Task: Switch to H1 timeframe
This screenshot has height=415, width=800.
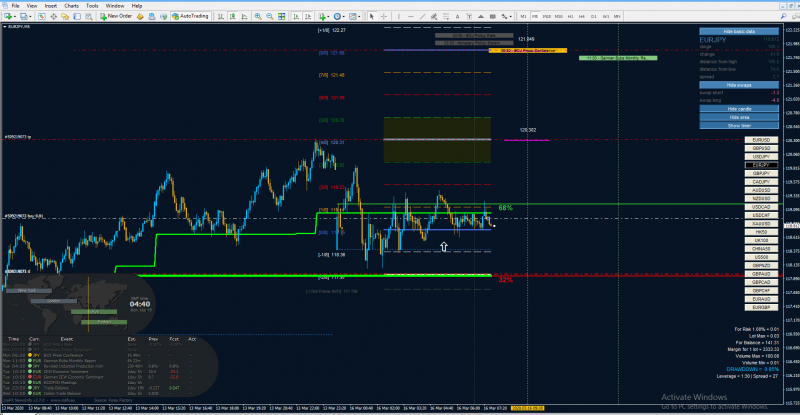Action: [x=570, y=16]
